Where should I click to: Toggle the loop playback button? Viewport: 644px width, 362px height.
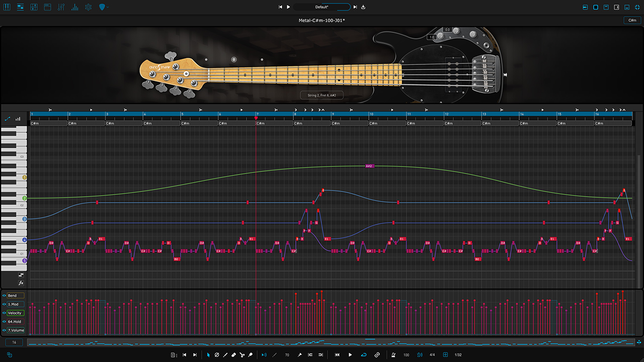pyautogui.click(x=364, y=355)
